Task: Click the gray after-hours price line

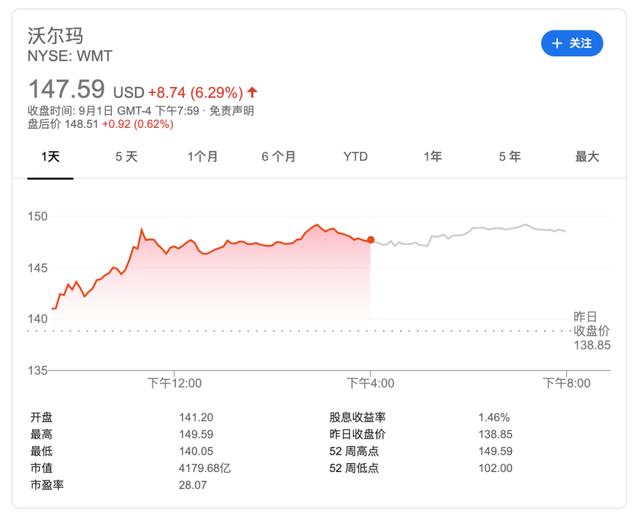Action: coord(469,233)
